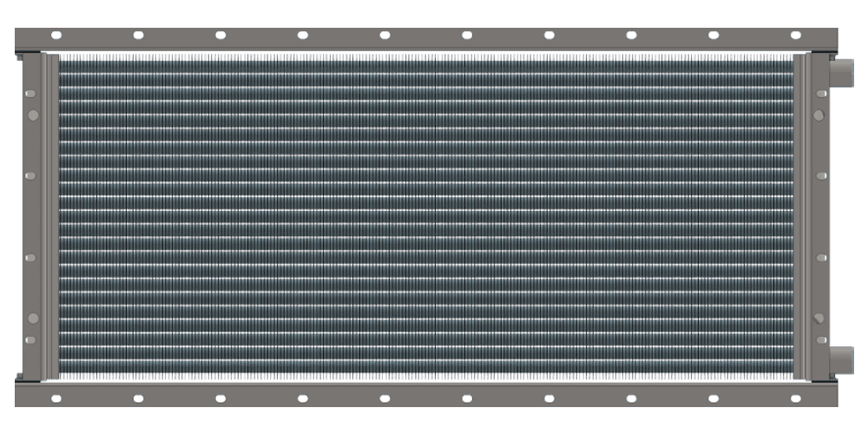Click the lower pipe stub on right side
The width and height of the screenshot is (868, 434).
(842, 357)
